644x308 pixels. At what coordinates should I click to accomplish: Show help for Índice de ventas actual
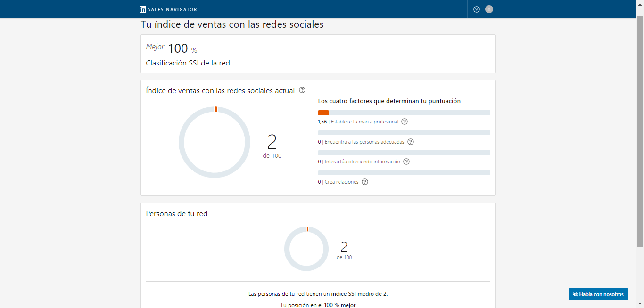[x=303, y=90]
